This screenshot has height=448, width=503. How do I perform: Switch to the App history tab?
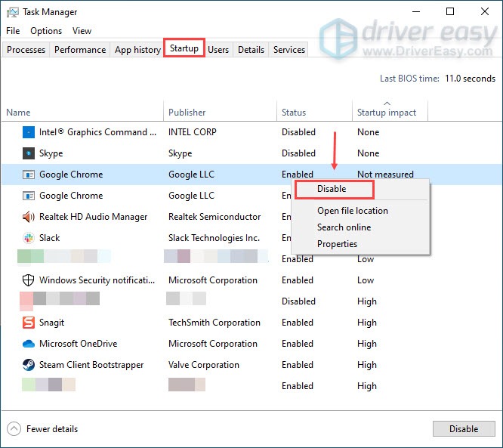137,50
